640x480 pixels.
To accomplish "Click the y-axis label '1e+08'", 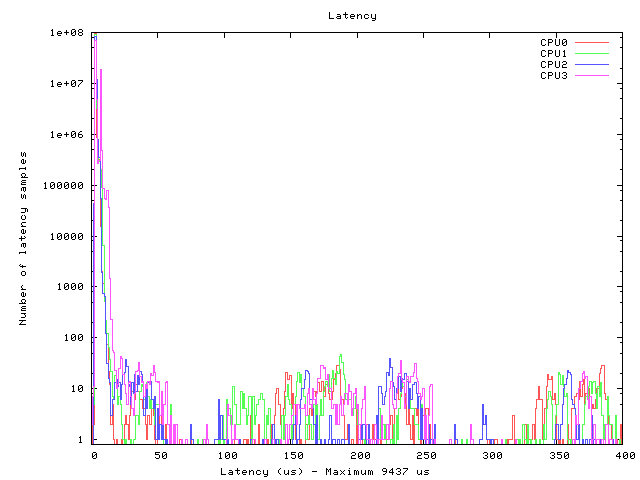I will 67,33.
